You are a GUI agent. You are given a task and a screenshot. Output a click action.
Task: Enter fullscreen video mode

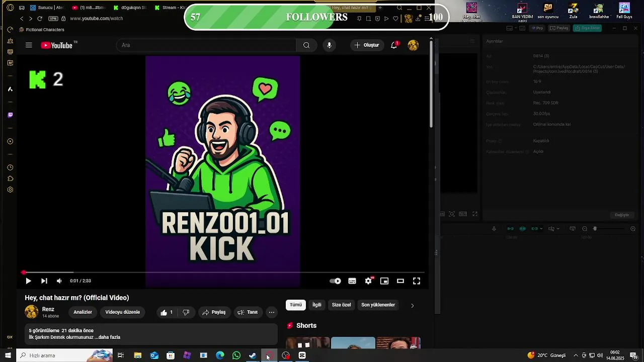(417, 281)
